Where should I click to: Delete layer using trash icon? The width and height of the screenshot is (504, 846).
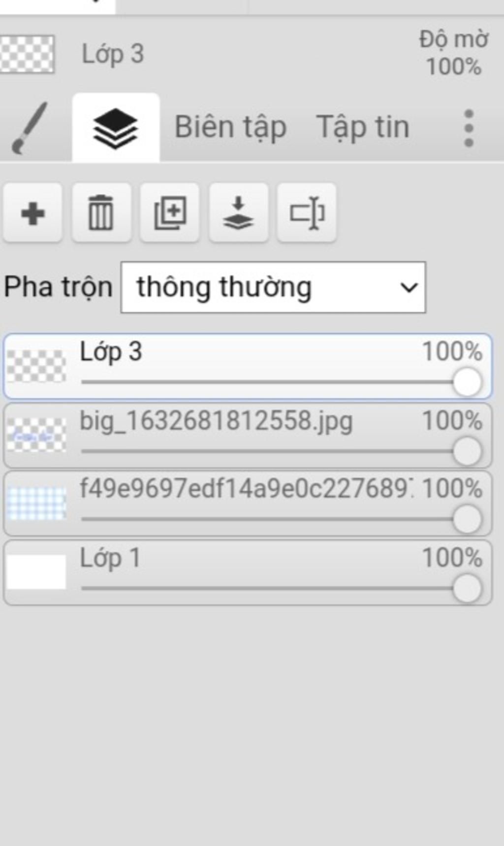click(x=101, y=213)
